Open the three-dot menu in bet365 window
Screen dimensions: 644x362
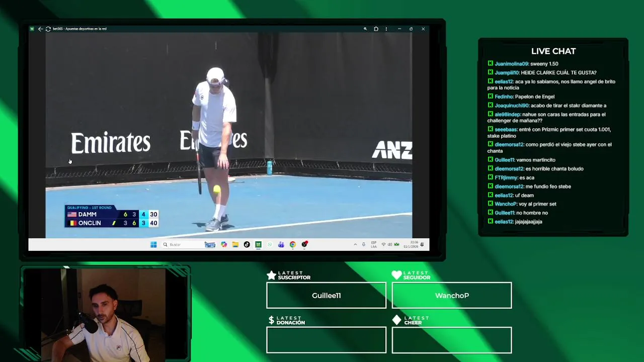386,29
